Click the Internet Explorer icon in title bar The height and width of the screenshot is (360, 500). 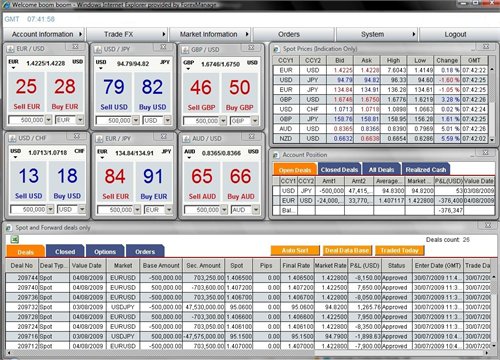[6, 5]
